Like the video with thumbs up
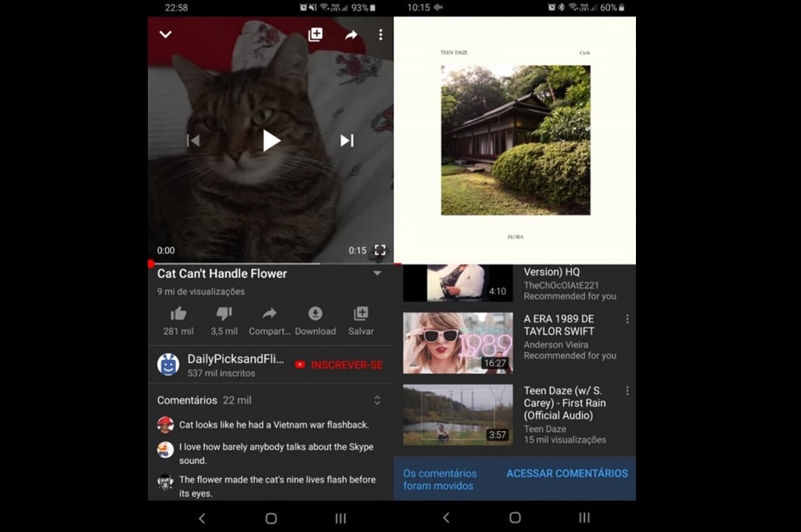 [x=178, y=314]
